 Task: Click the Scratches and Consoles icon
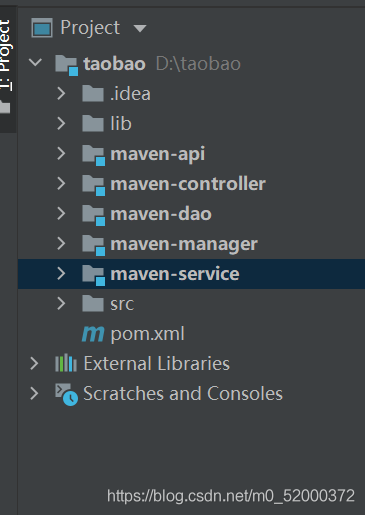point(67,395)
